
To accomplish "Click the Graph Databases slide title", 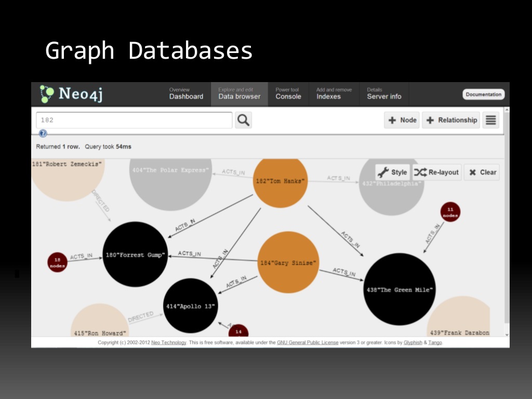I will (x=149, y=51).
